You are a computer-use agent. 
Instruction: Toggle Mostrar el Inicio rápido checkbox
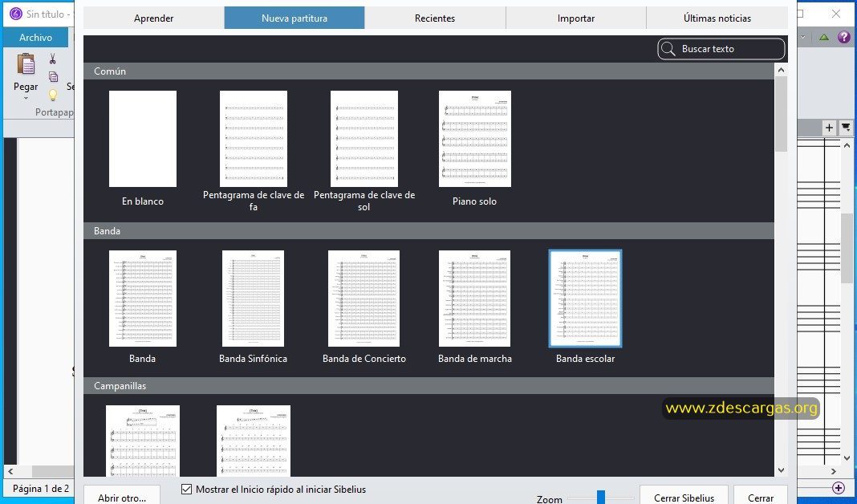click(x=186, y=490)
